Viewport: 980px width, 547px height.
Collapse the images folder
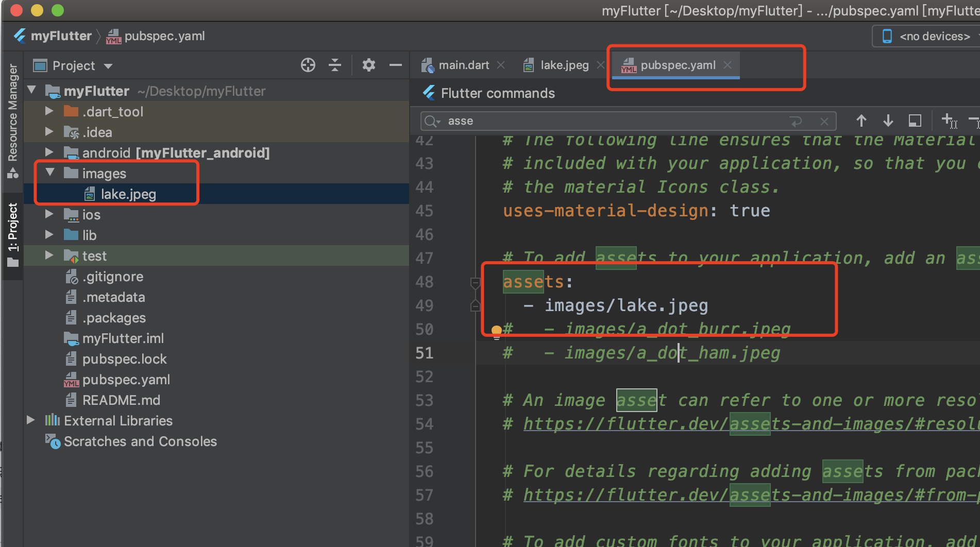tap(50, 173)
